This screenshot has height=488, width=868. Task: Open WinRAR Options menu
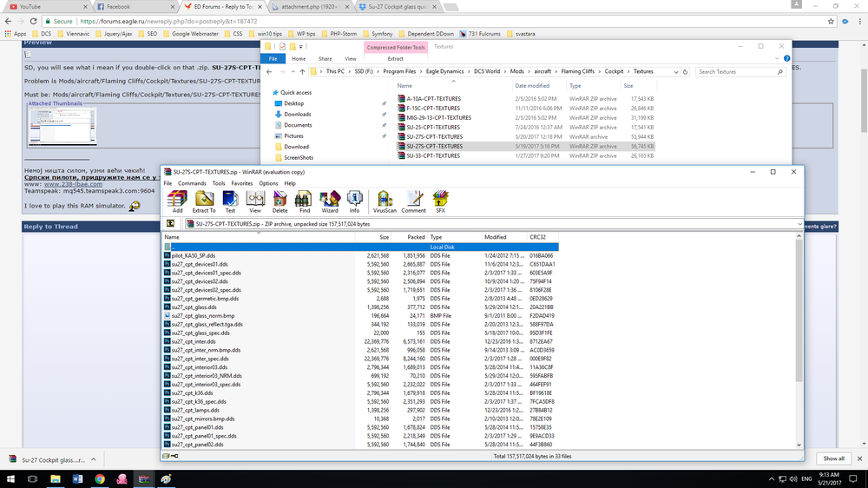(x=268, y=183)
